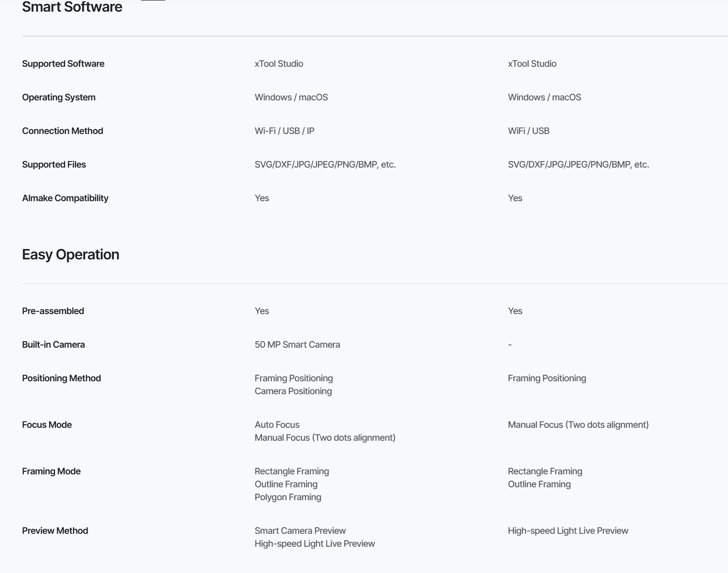Select the "Polygon Framing" text
Image resolution: width=728 pixels, height=573 pixels.
(x=288, y=497)
